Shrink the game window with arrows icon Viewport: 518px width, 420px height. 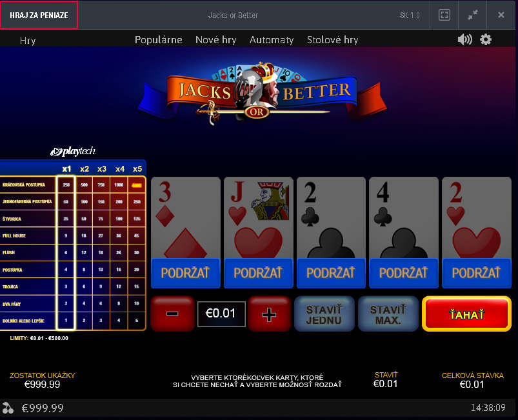point(473,15)
